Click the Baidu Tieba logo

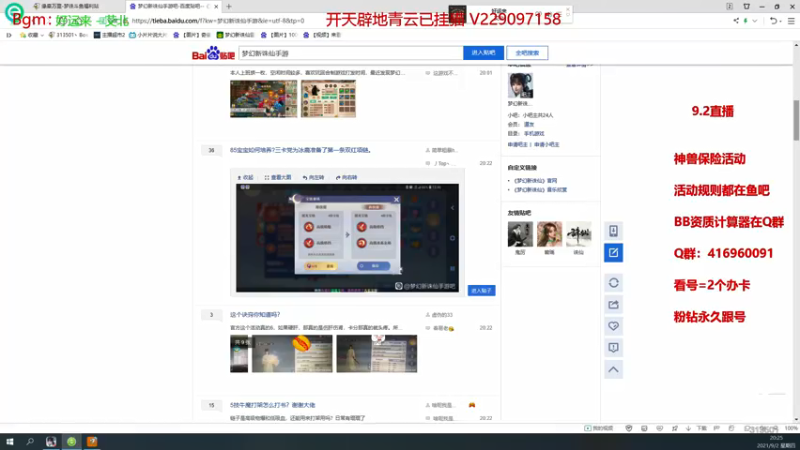click(x=213, y=53)
